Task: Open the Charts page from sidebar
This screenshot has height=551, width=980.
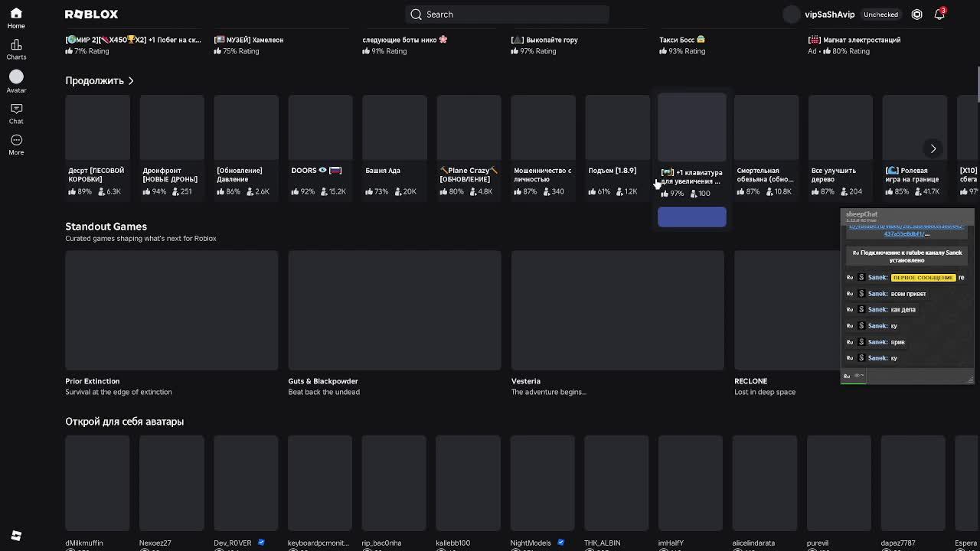Action: [16, 50]
